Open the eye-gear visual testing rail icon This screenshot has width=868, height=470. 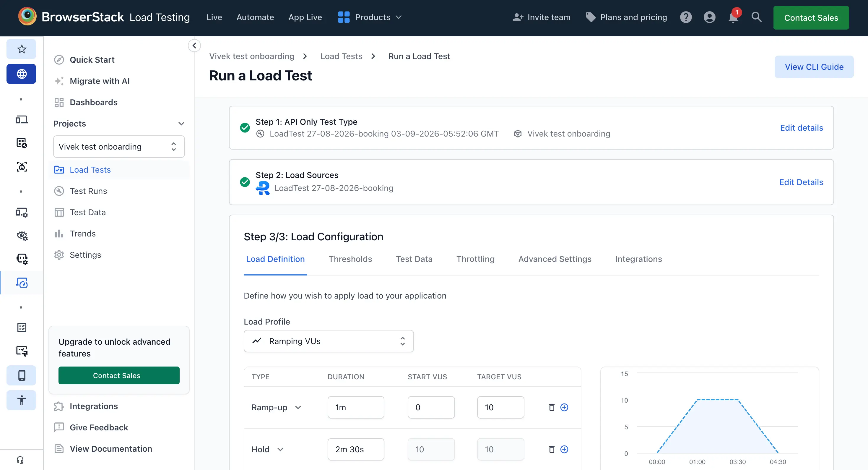pyautogui.click(x=22, y=236)
